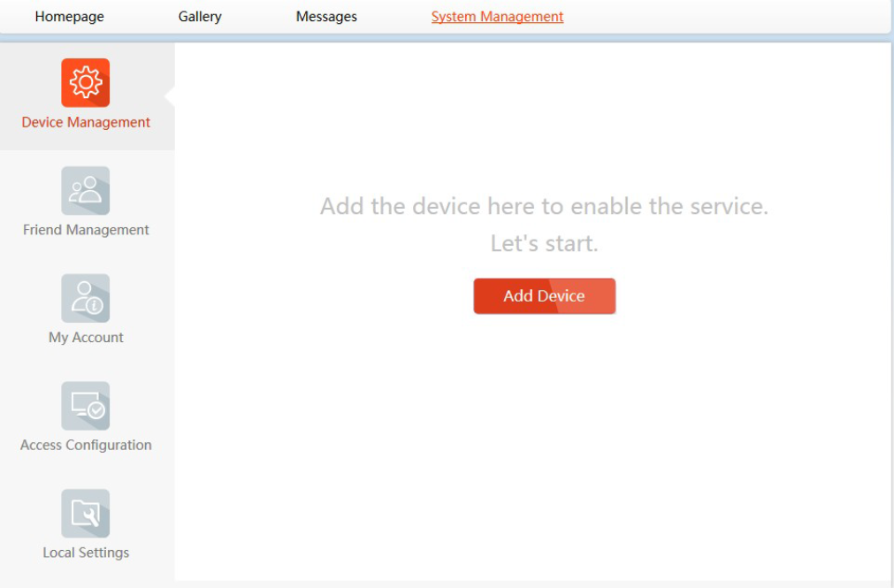Viewport: 894px width, 588px height.
Task: Select the Local Settings text label
Action: tap(86, 553)
